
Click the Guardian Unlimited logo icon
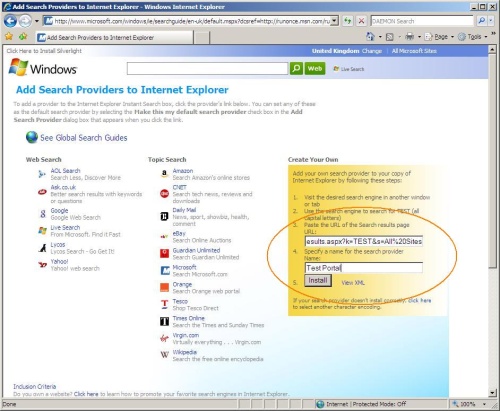point(165,253)
